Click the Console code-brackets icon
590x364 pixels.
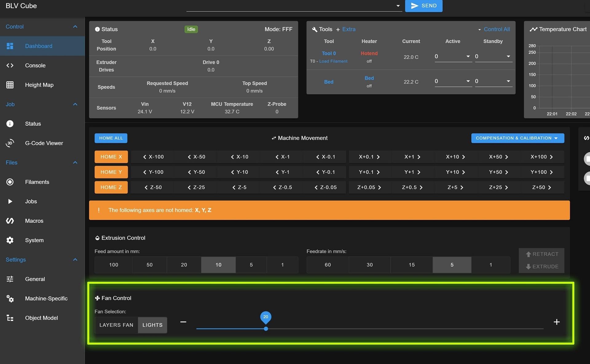(x=10, y=65)
